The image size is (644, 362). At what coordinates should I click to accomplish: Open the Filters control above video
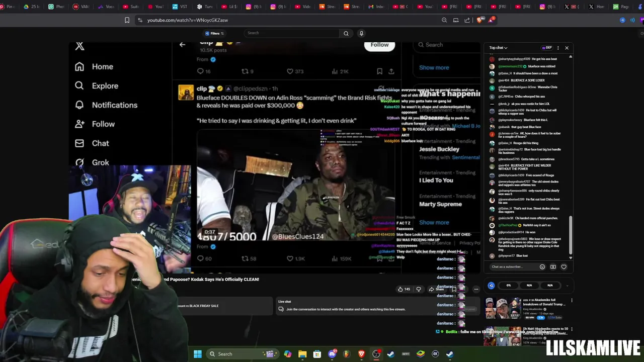point(214,33)
